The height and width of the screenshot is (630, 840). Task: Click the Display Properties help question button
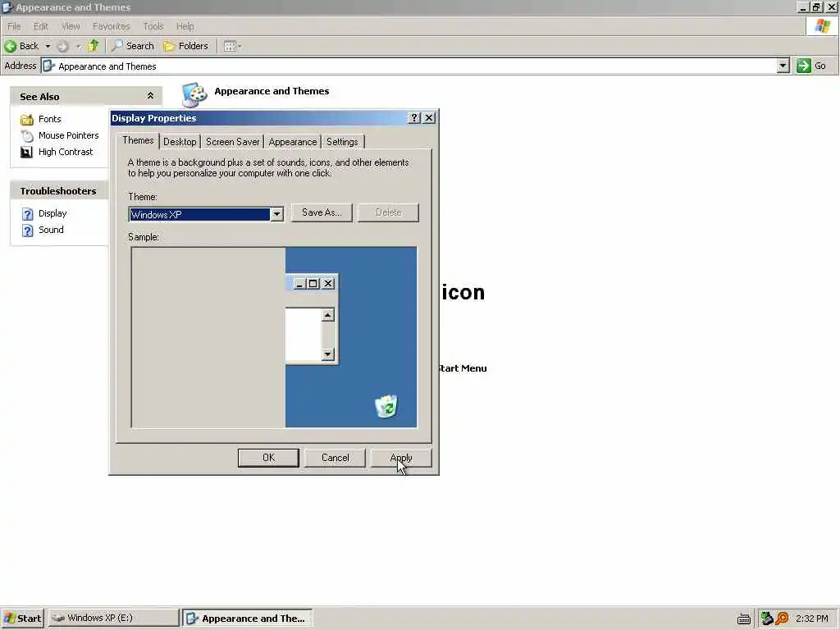click(x=414, y=118)
